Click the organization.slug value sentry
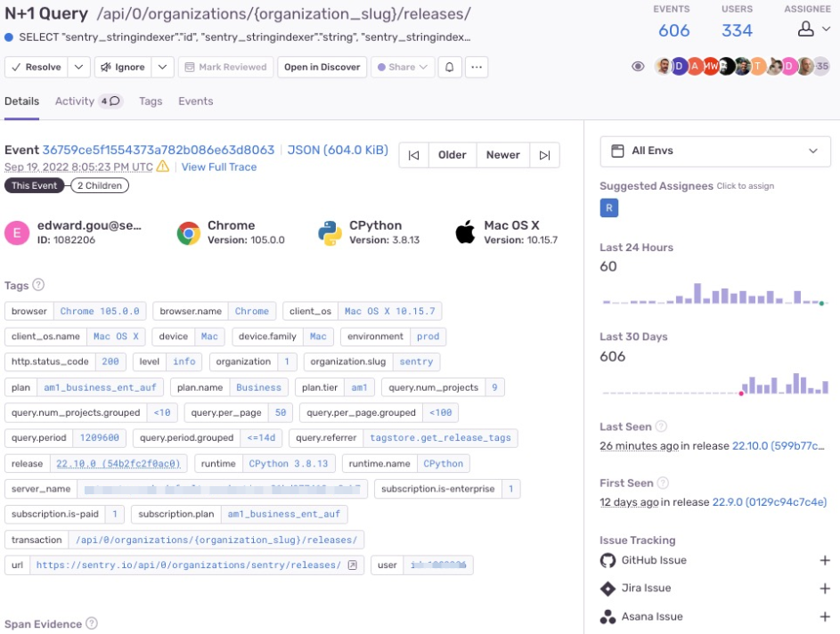The image size is (840, 634). click(x=416, y=362)
